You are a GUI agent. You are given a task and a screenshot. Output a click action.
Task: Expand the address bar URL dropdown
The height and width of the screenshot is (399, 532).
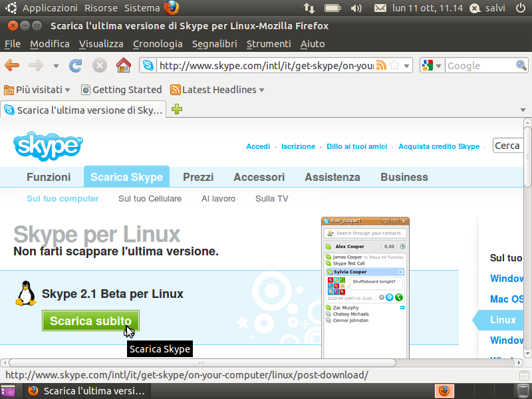click(x=406, y=66)
